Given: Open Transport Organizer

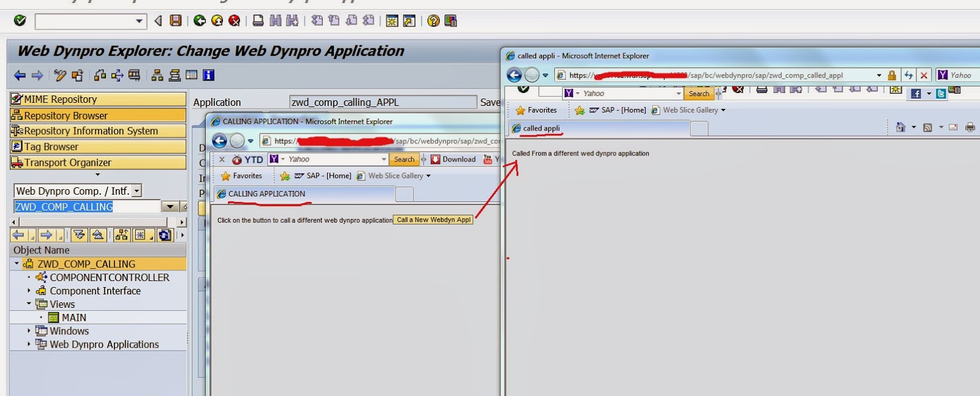Looking at the screenshot, I should pyautogui.click(x=98, y=163).
